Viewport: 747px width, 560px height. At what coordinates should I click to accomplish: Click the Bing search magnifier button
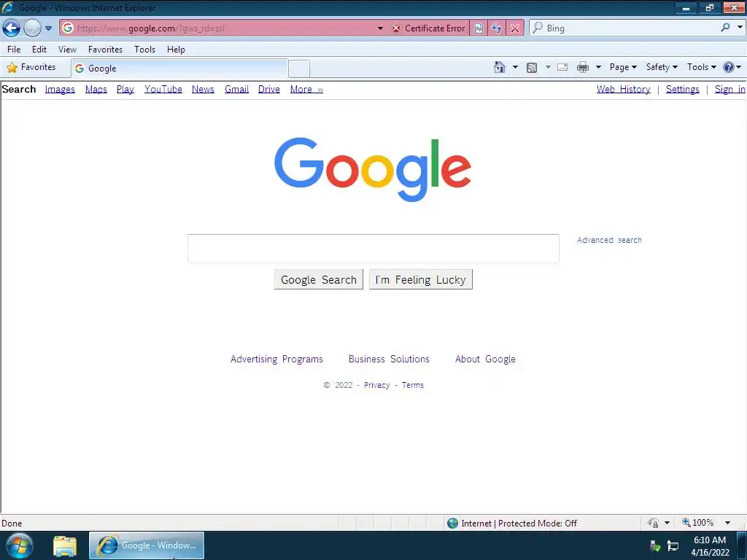pyautogui.click(x=725, y=28)
